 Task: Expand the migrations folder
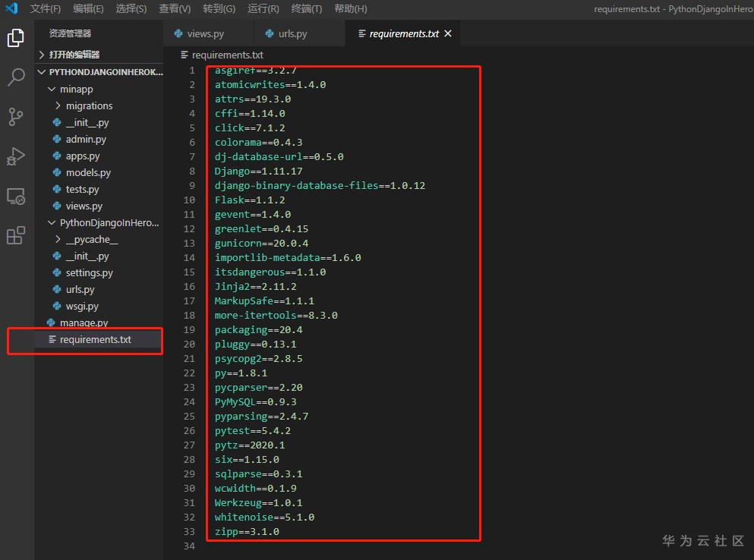point(58,105)
